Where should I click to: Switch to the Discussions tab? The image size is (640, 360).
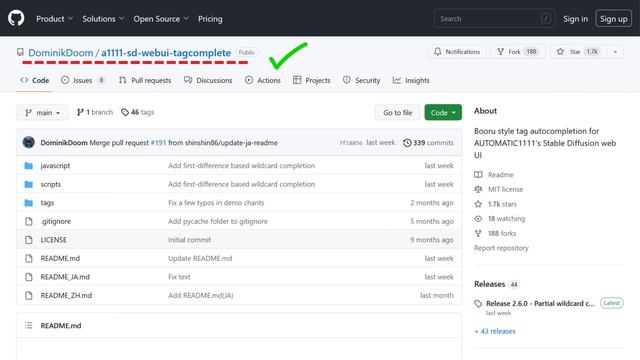[208, 80]
